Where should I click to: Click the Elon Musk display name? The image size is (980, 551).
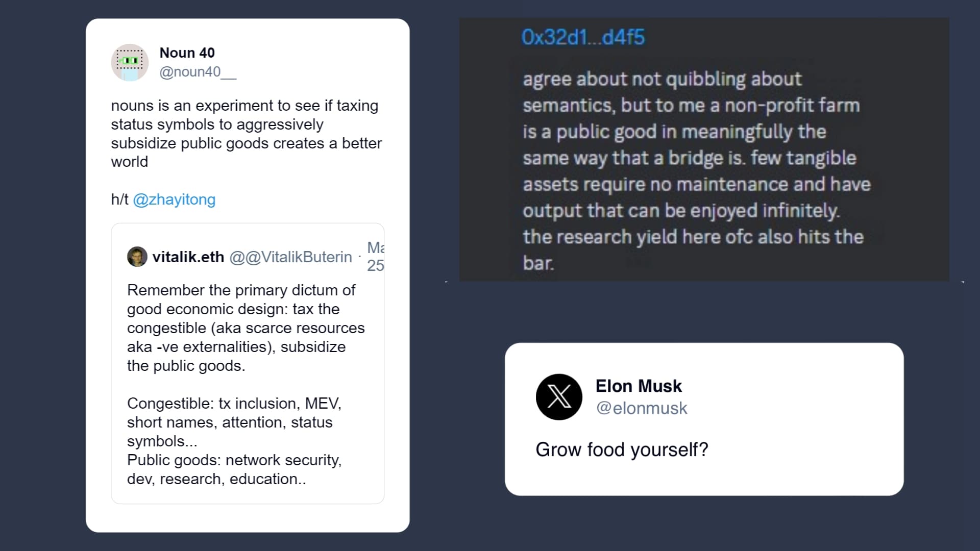tap(639, 386)
